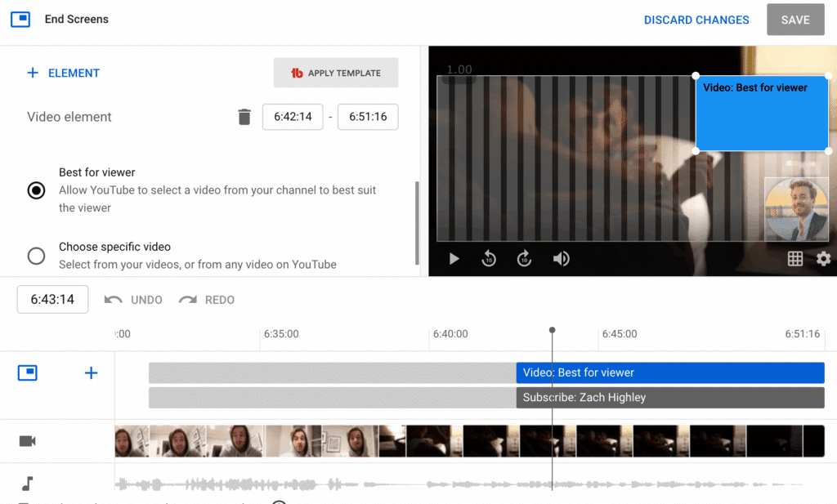This screenshot has width=837, height=504.
Task: Click the Video element heading text
Action: (x=69, y=117)
